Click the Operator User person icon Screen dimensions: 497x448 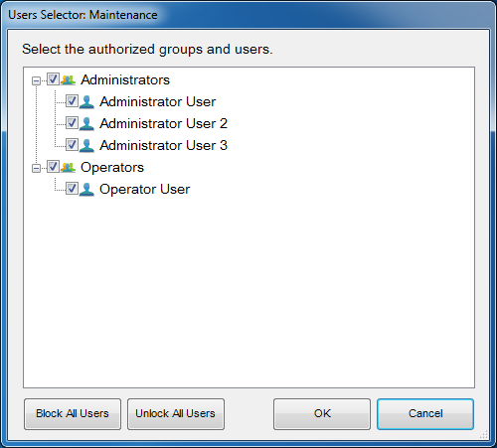(86, 189)
